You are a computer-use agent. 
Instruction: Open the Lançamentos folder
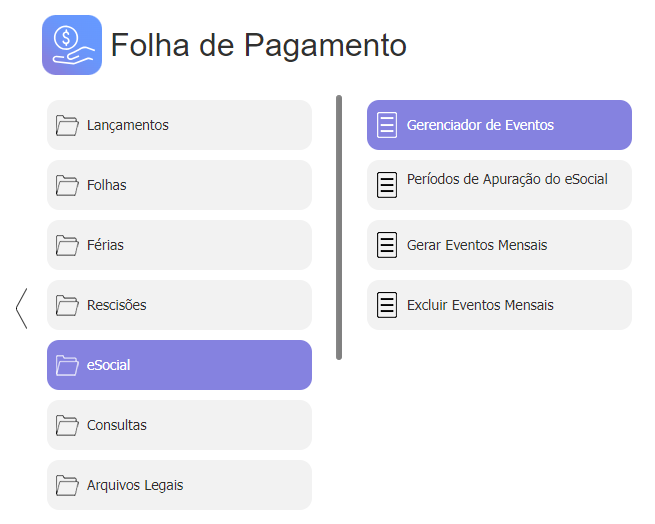pyautogui.click(x=179, y=125)
